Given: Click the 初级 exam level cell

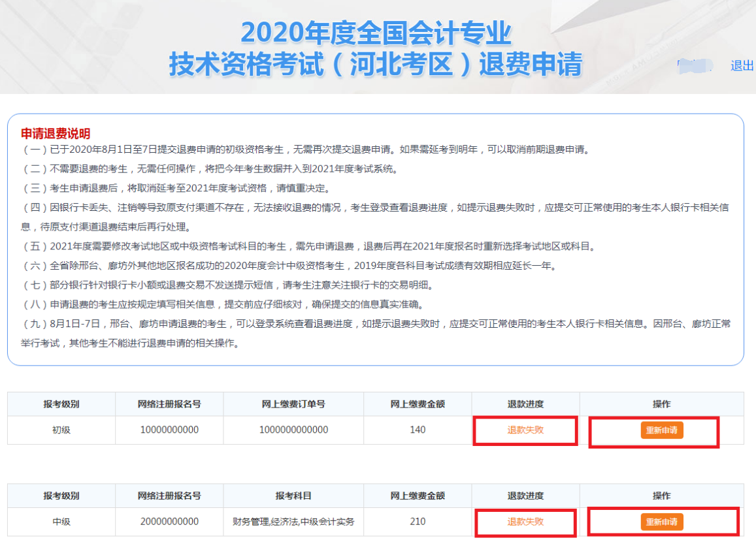Looking at the screenshot, I should click(x=61, y=430).
